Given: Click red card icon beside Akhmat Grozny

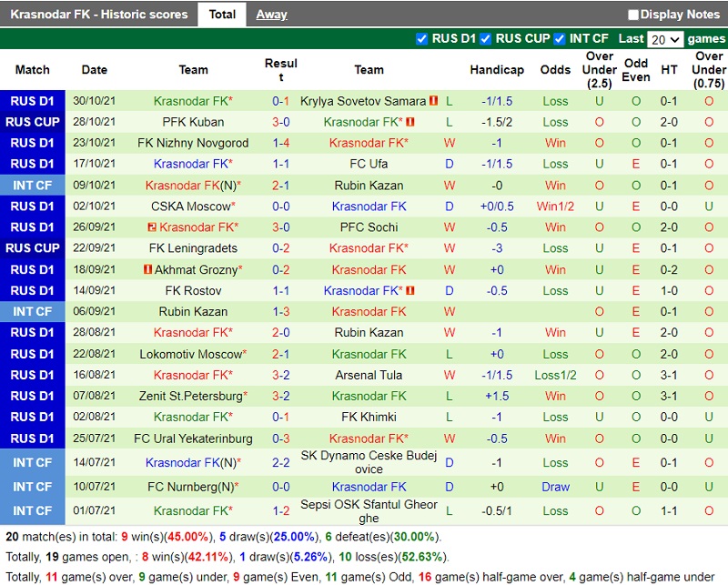Looking at the screenshot, I should coord(147,269).
